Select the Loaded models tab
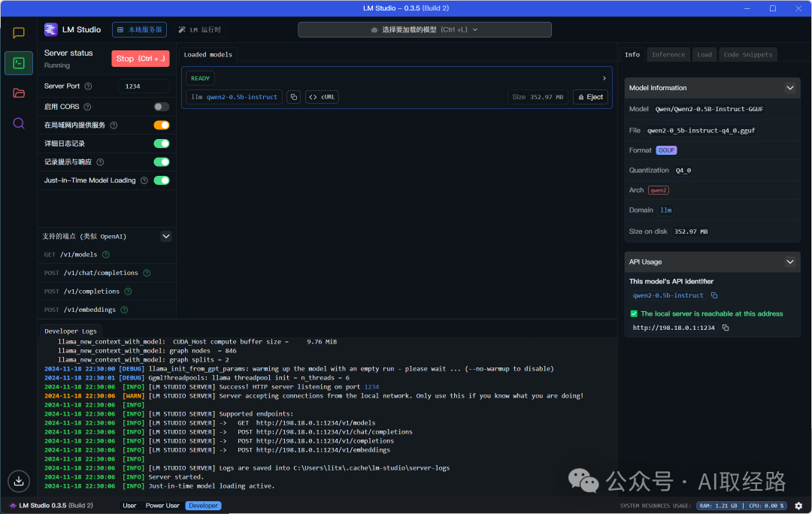The width and height of the screenshot is (812, 514). pyautogui.click(x=208, y=54)
